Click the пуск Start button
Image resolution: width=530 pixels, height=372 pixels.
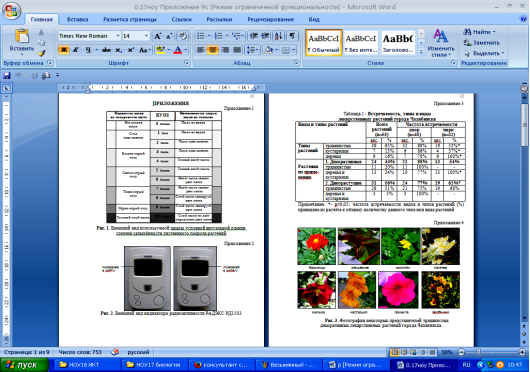(x=24, y=365)
